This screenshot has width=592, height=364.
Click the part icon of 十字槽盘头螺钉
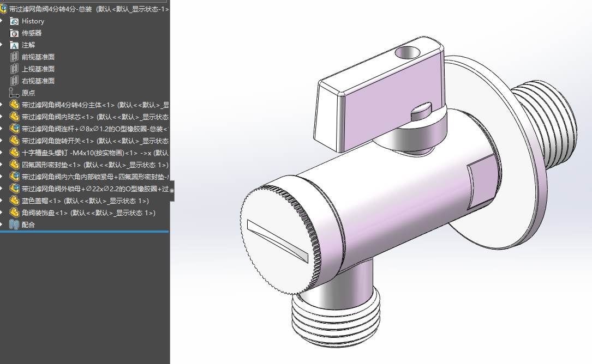pos(14,153)
